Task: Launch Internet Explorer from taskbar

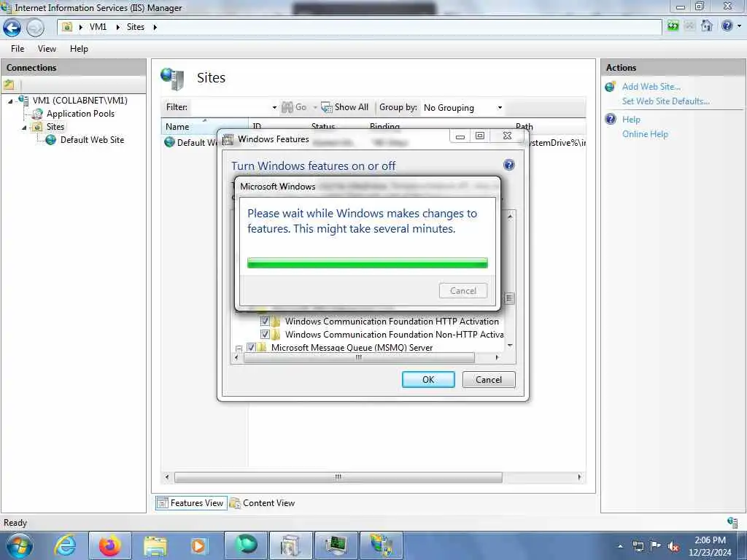Action: click(x=64, y=545)
